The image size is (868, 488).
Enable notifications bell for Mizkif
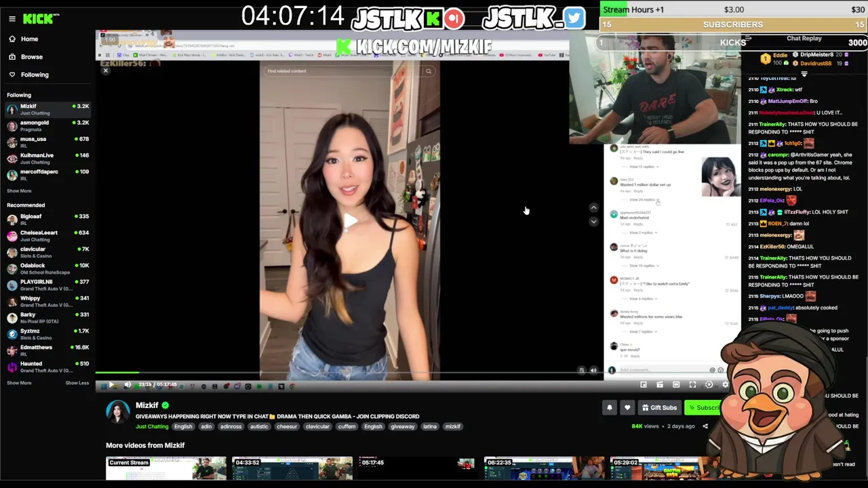pos(610,407)
